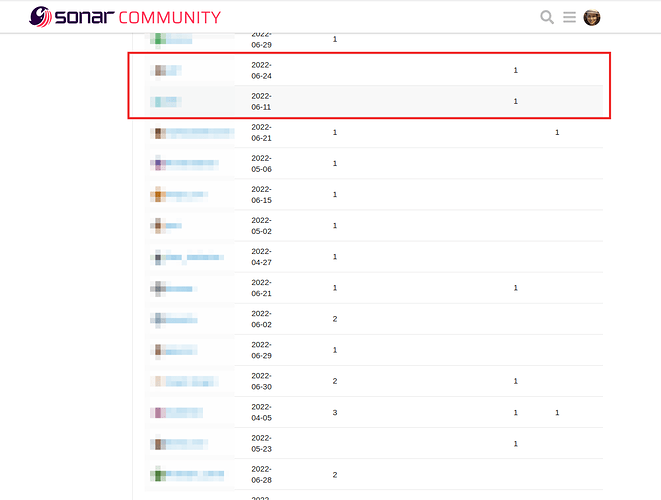Select the date 2022-06-28

[x=261, y=475]
